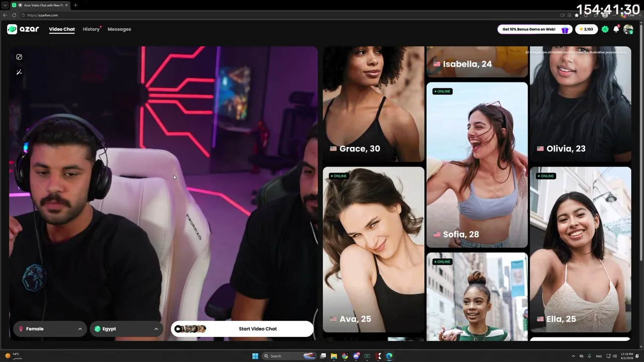Click the Azar logo

click(23, 29)
